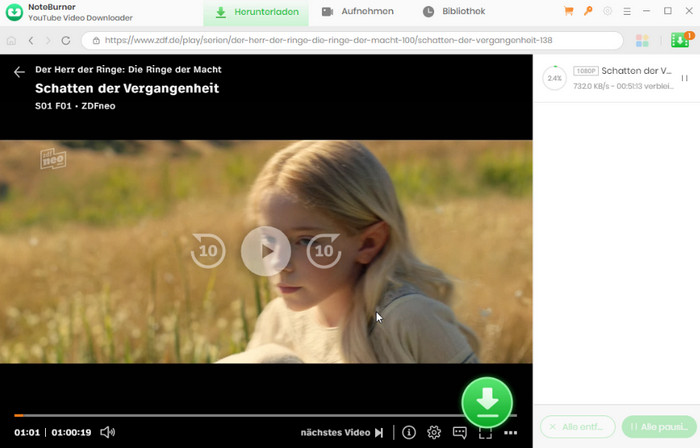Click the 1080P quality badge
The image size is (700, 448).
(x=586, y=71)
